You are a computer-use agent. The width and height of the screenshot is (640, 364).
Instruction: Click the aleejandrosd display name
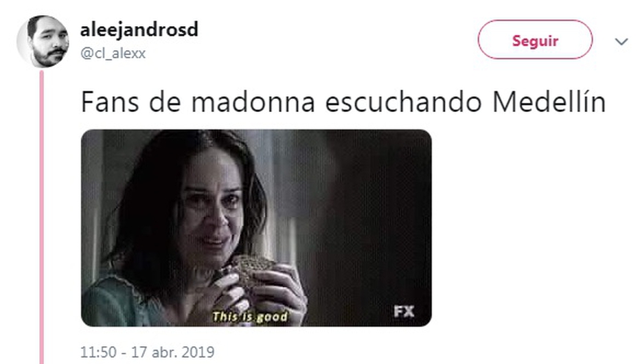(x=139, y=30)
